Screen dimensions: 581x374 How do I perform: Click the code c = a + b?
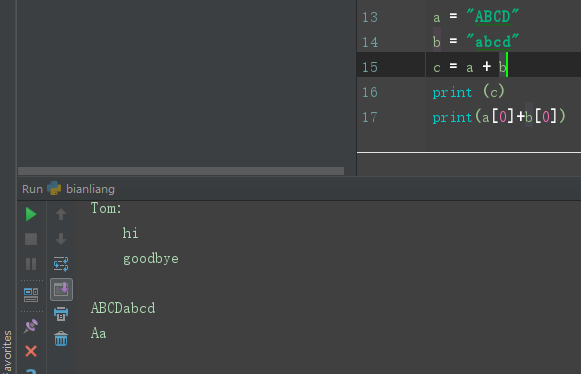click(x=469, y=67)
